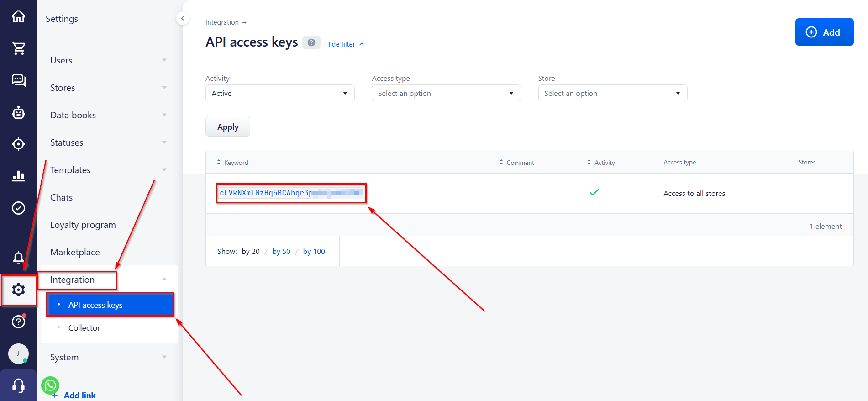Collapse the Integration section

coord(164,280)
